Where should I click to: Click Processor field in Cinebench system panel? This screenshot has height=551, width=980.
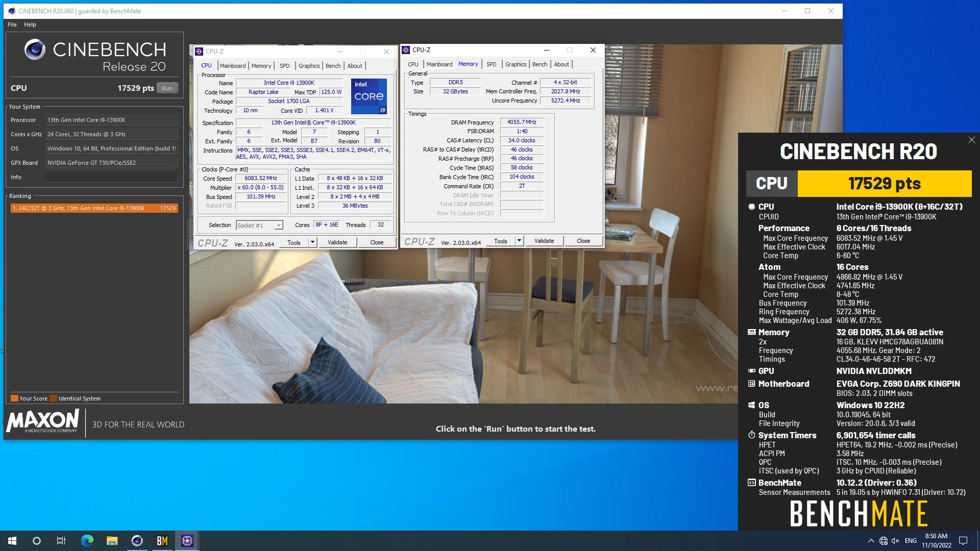(111, 120)
